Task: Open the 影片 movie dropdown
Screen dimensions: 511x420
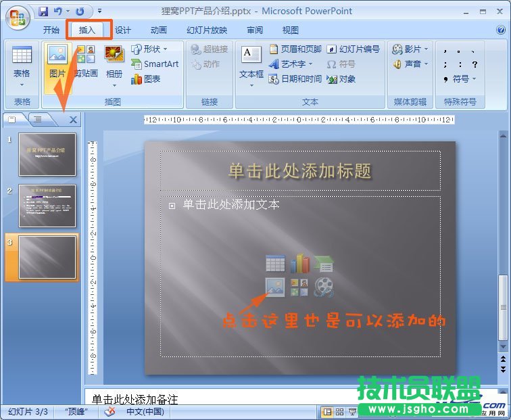Action: pos(411,49)
